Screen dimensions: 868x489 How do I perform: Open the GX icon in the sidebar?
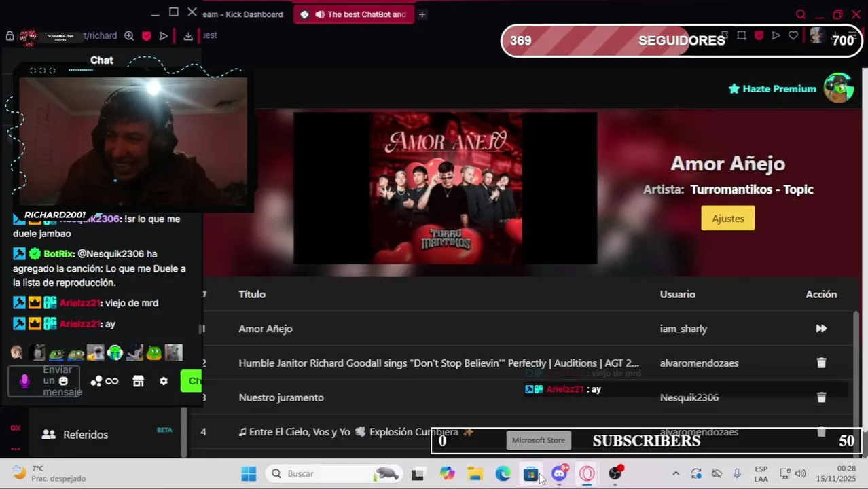pyautogui.click(x=15, y=428)
